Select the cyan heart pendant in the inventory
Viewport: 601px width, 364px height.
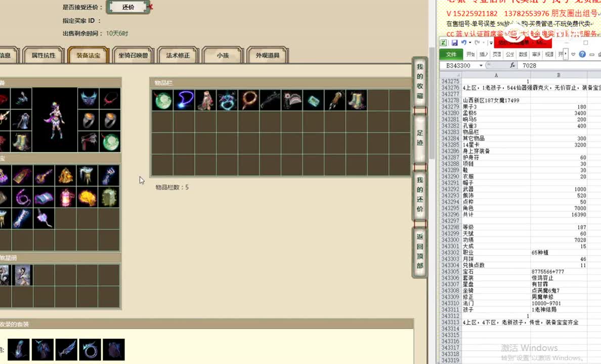click(x=227, y=101)
